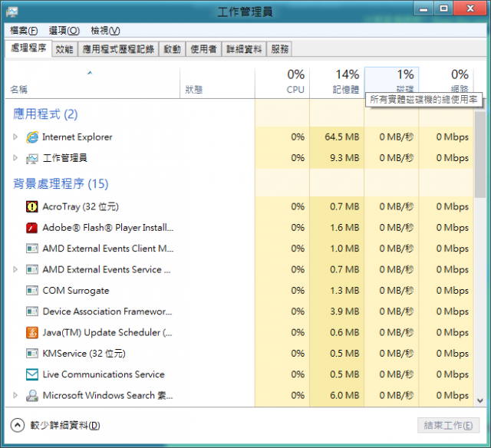
Task: Sort by the CPU column header
Action: point(282,84)
